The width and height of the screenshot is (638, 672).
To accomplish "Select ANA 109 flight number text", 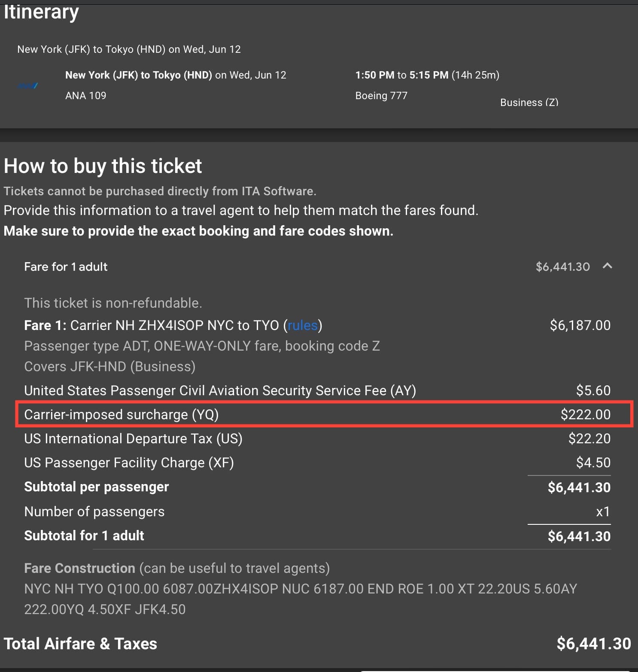I will tap(85, 96).
